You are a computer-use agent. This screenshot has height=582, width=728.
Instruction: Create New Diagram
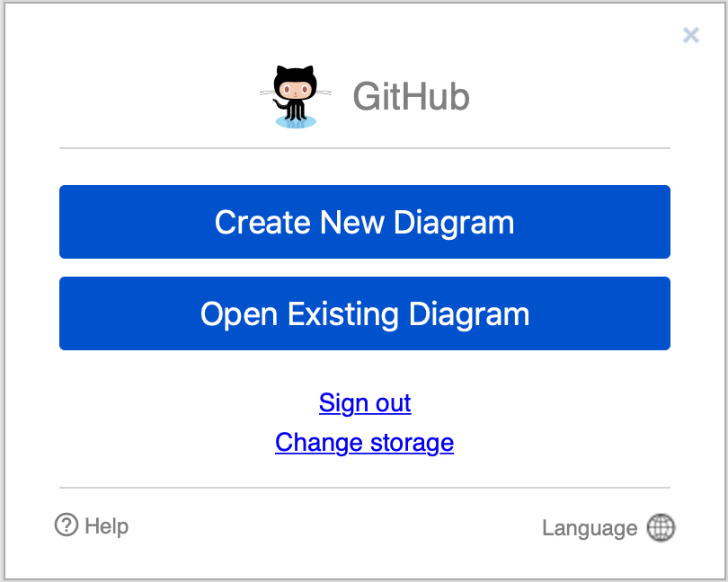(x=364, y=222)
